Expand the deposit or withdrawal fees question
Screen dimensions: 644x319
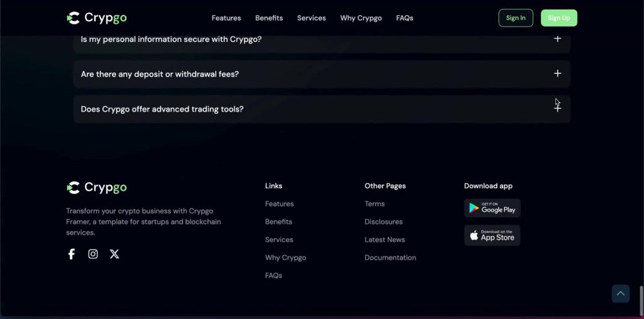tap(557, 73)
